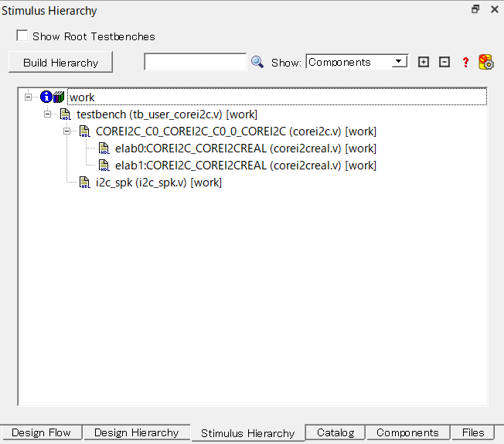
Task: Collapse the work library node
Action: point(29,97)
